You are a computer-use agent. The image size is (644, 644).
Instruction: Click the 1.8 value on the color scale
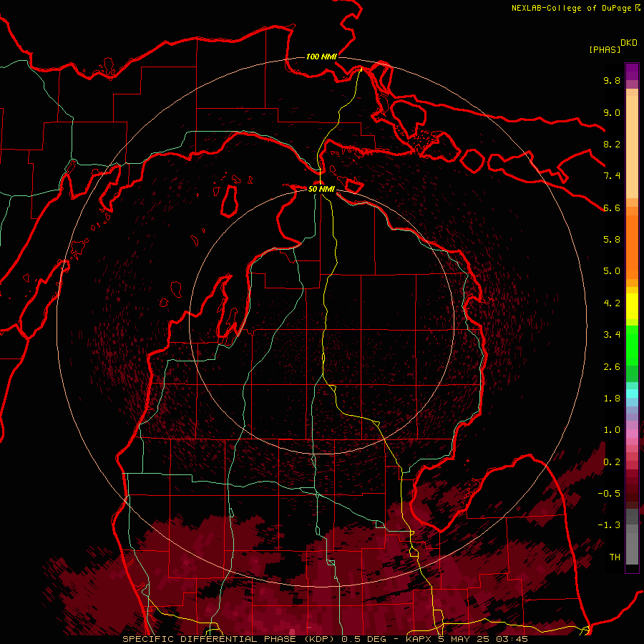click(x=612, y=399)
